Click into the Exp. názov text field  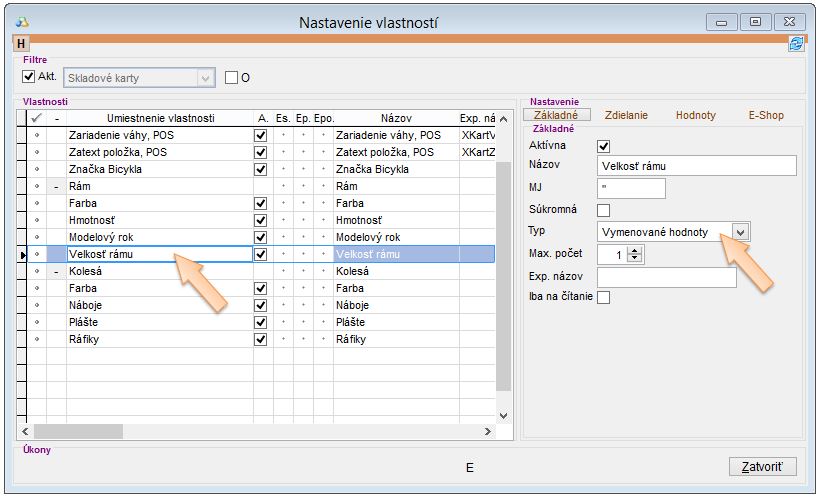click(666, 277)
